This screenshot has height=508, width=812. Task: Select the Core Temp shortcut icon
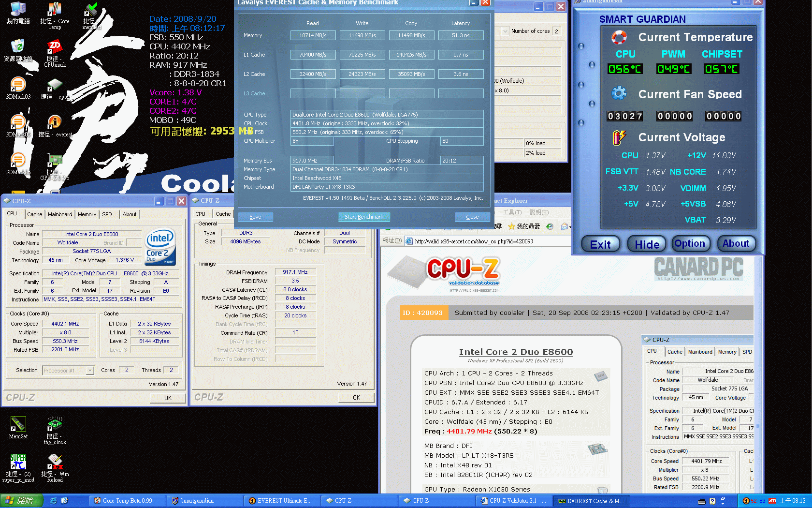[55, 15]
